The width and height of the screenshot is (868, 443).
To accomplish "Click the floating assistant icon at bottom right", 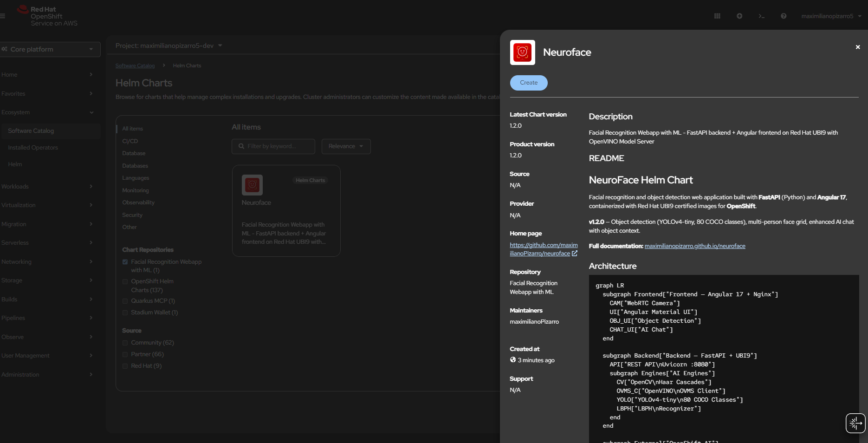I will click(x=855, y=423).
